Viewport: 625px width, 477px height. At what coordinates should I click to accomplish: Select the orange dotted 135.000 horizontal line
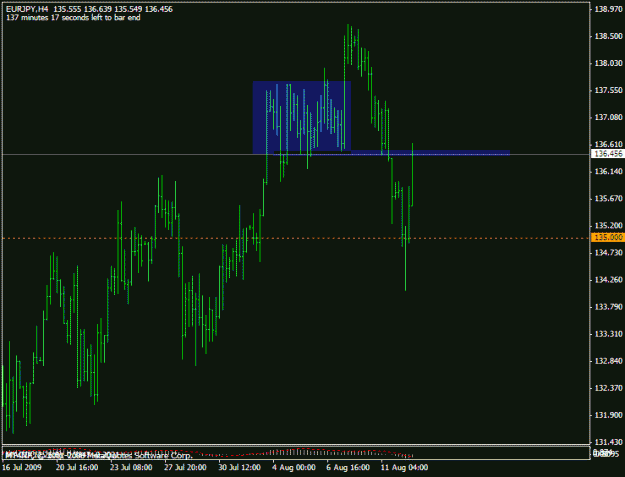pos(295,238)
